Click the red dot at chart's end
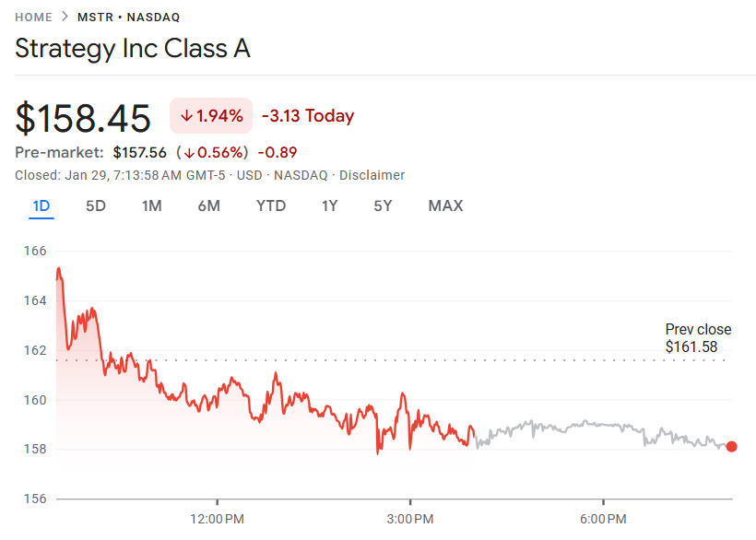Viewport: 756px width, 540px height. pos(731,447)
